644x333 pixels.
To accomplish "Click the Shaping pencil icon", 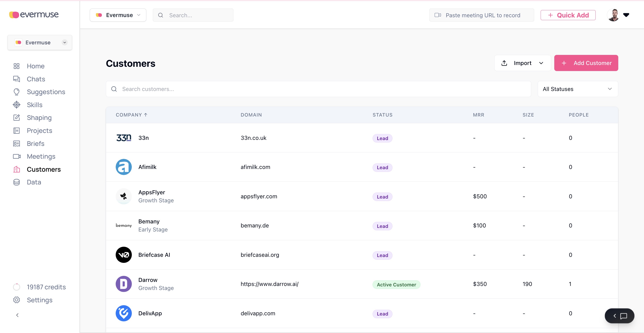I will [17, 118].
